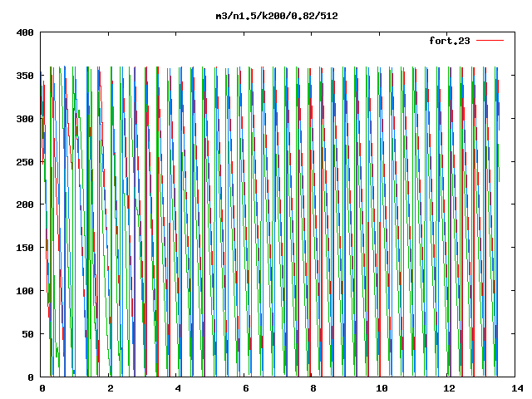Click the x-axis label 12
Image resolution: width=532 pixels, height=399 pixels.
point(449,388)
